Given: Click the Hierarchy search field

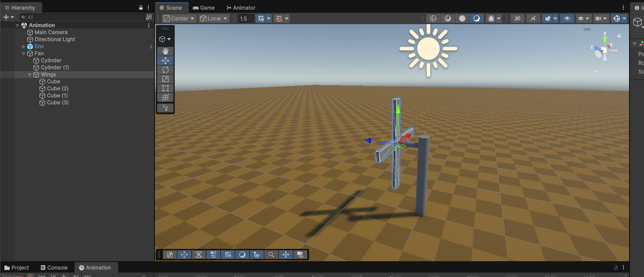Looking at the screenshot, I should (83, 17).
